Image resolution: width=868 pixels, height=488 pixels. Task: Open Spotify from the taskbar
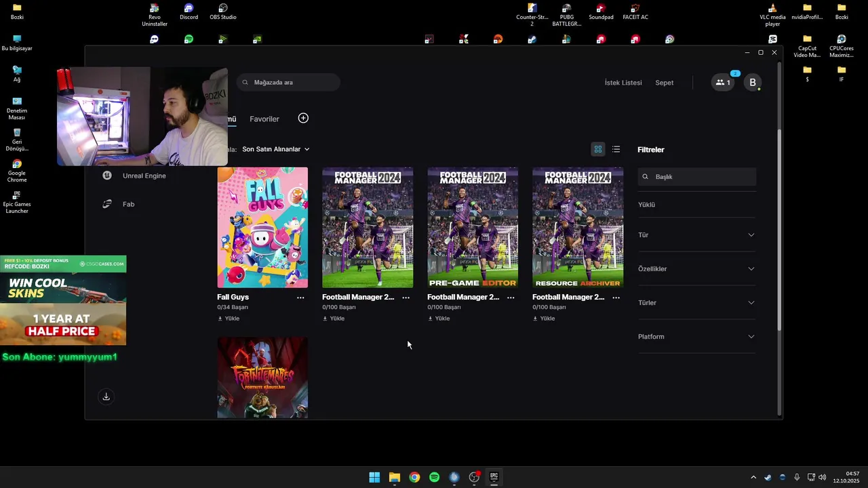click(435, 477)
